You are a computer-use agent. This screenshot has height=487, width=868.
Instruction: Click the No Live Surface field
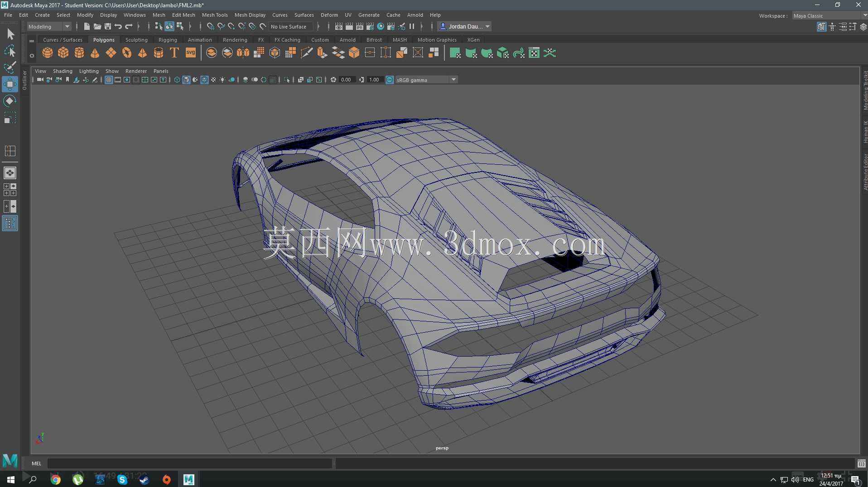290,27
